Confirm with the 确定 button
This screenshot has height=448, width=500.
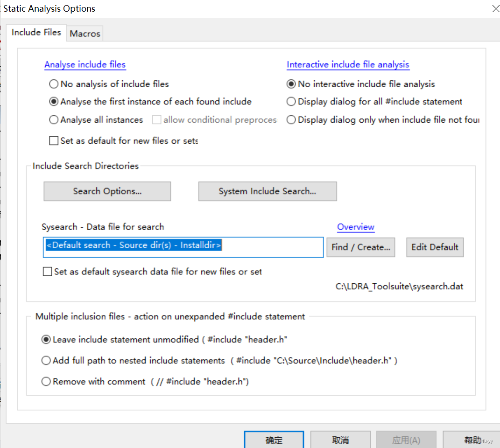pos(274,440)
